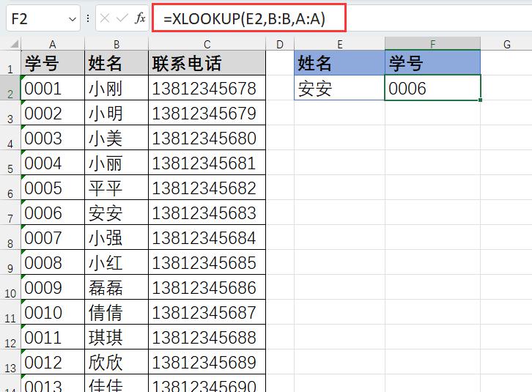Select row 1 header
Screen dimensions: 532x392
(10, 63)
